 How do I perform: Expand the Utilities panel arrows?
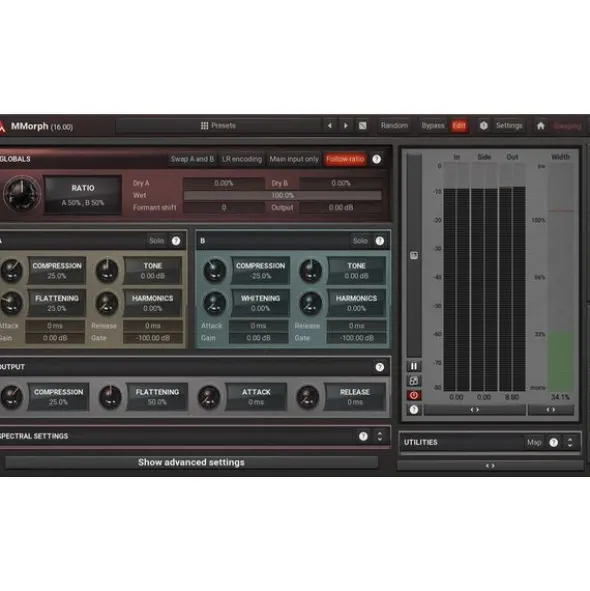click(570, 442)
